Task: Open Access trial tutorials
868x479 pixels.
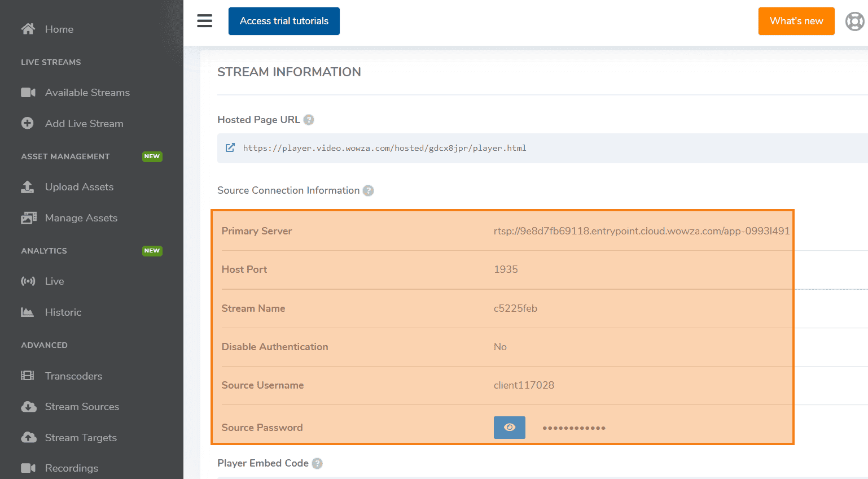Action: [284, 21]
